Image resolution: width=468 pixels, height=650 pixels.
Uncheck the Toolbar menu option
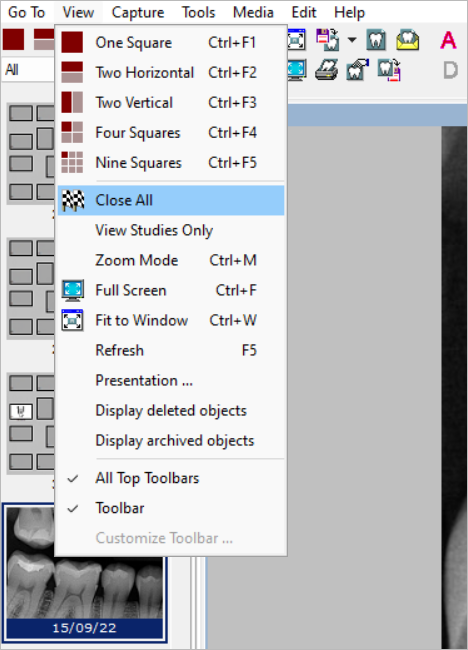(x=171, y=508)
